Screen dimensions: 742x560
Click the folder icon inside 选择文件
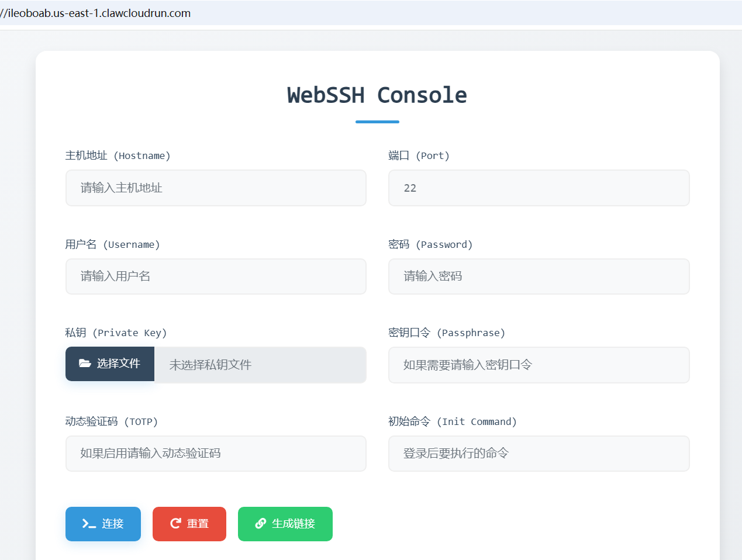point(85,364)
